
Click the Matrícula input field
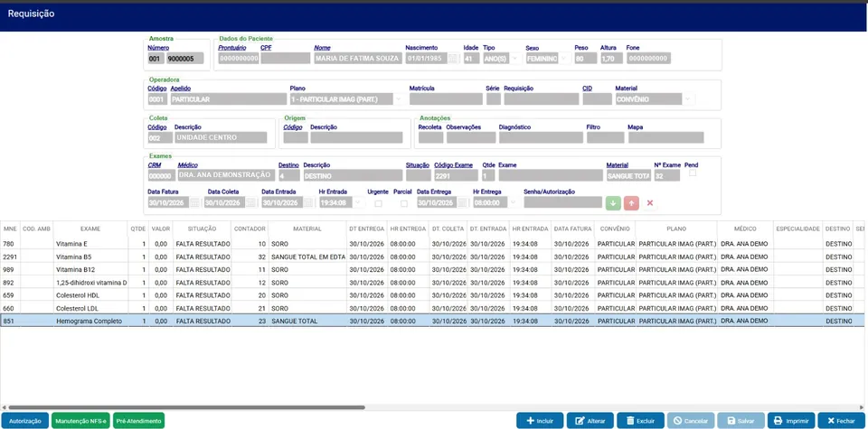(446, 99)
